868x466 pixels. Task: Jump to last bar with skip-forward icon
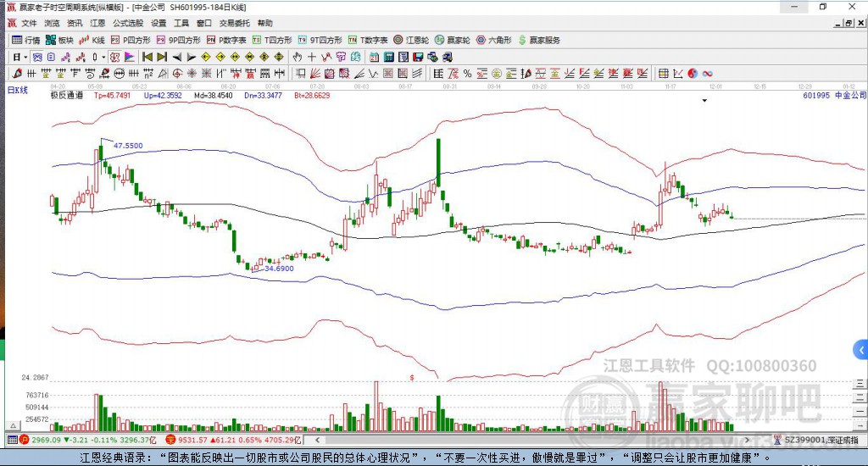coord(162,57)
